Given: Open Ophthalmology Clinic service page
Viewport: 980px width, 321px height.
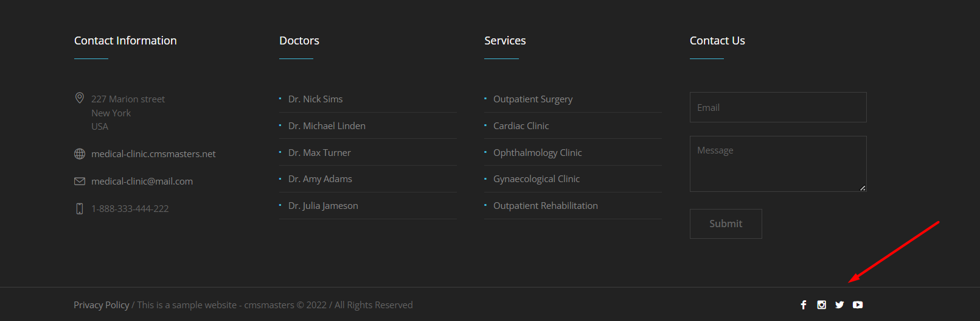Looking at the screenshot, I should pyautogui.click(x=537, y=152).
